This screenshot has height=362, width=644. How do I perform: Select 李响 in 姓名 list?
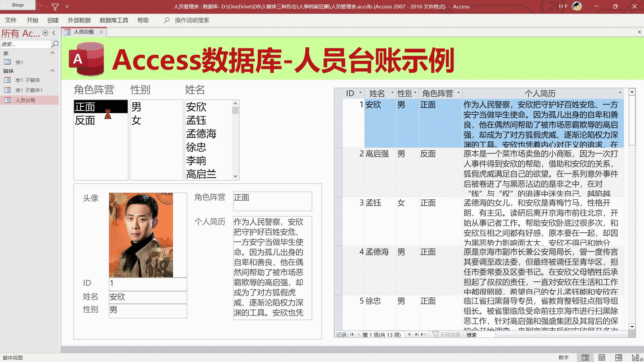click(x=208, y=161)
